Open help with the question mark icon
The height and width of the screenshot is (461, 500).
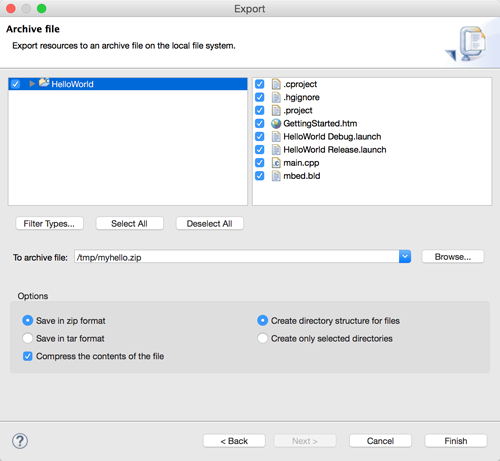[20, 441]
